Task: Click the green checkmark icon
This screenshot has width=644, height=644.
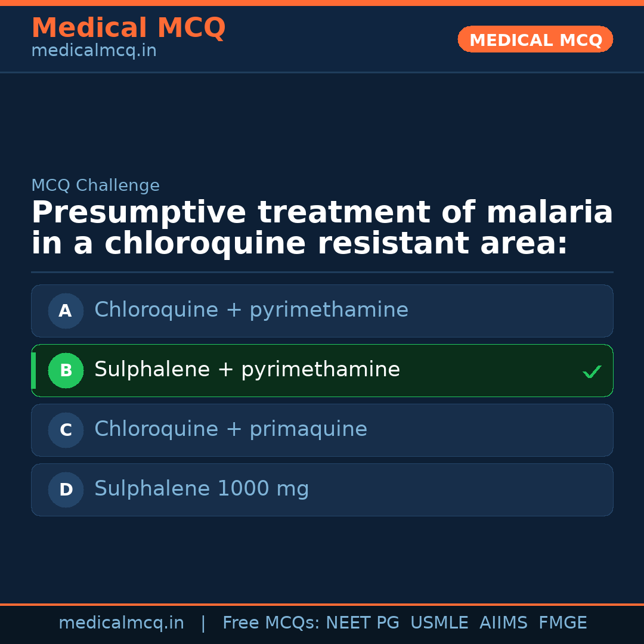Action: point(592,372)
